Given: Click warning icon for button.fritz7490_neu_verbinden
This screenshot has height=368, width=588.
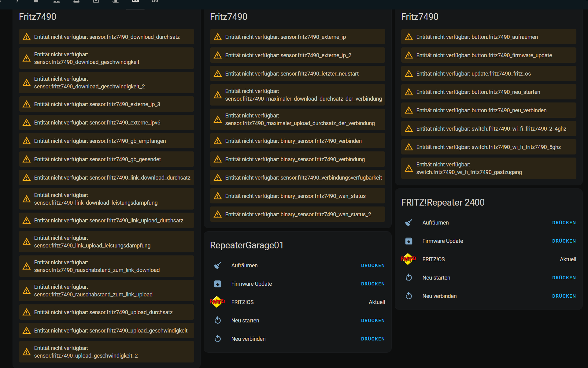Looking at the screenshot, I should [409, 110].
